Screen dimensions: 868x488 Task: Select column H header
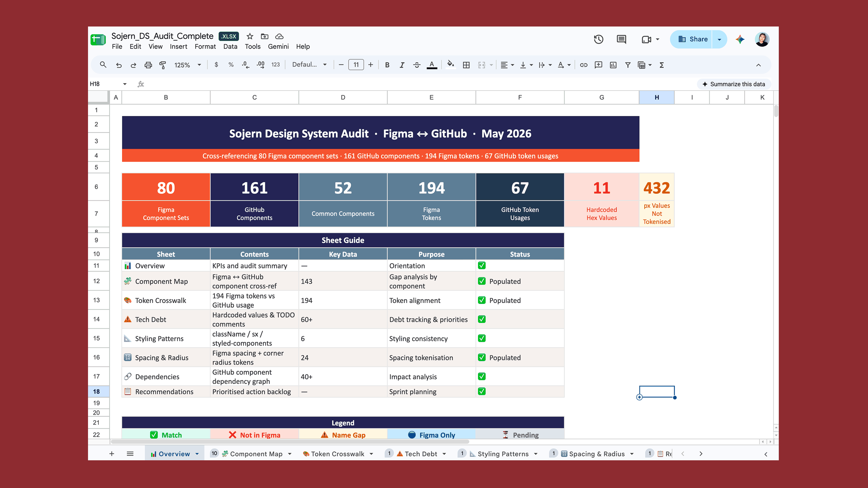(x=657, y=97)
